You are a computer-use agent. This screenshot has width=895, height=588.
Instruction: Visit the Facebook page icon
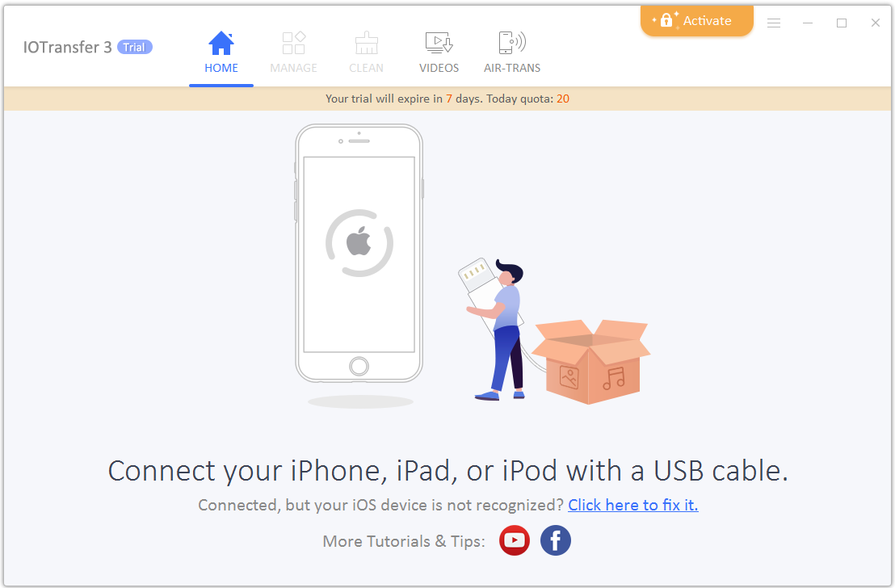click(x=556, y=540)
